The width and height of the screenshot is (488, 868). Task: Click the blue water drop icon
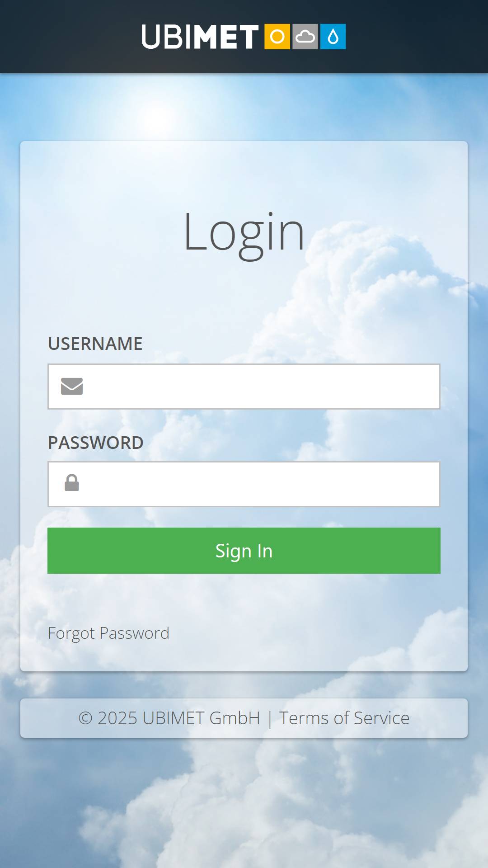pos(333,37)
